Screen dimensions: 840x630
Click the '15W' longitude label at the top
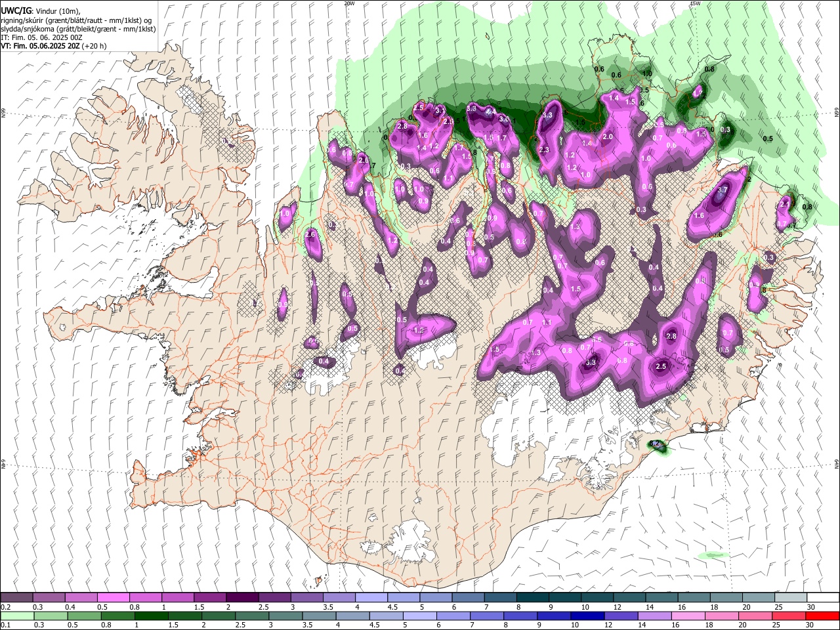click(x=696, y=3)
